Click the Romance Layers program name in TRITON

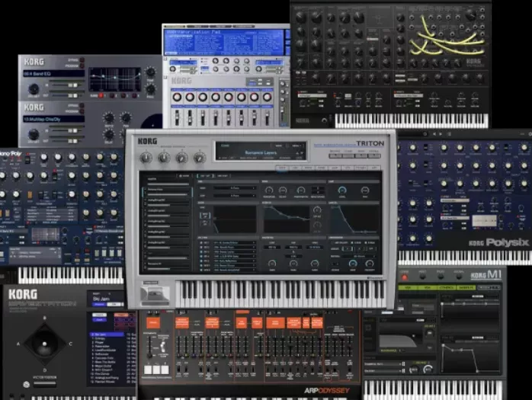261,153
